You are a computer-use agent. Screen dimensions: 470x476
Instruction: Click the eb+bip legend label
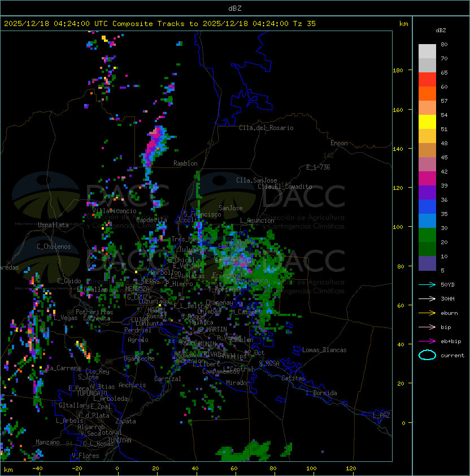coord(451,341)
